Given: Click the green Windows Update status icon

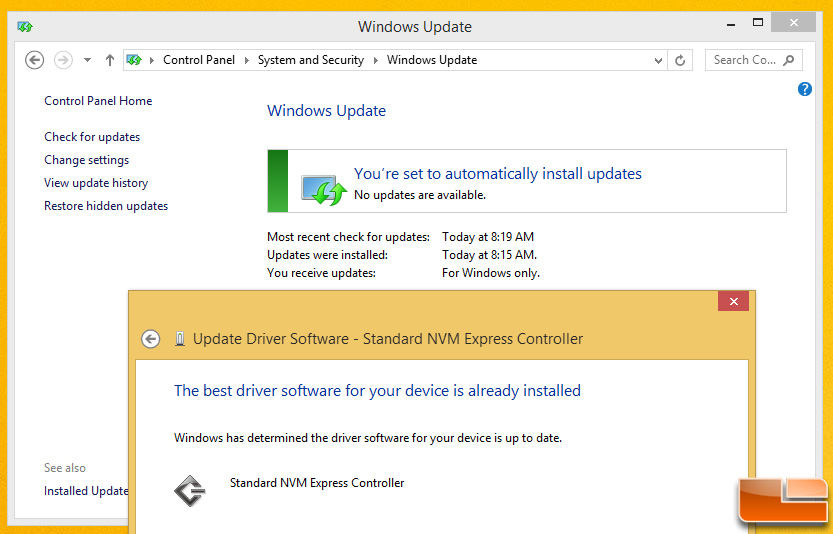Looking at the screenshot, I should (322, 187).
